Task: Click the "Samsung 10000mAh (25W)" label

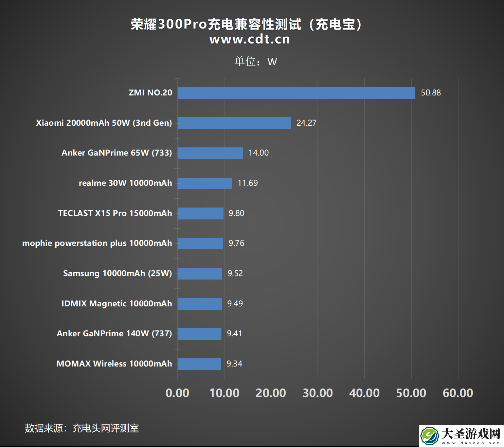Action: [118, 273]
